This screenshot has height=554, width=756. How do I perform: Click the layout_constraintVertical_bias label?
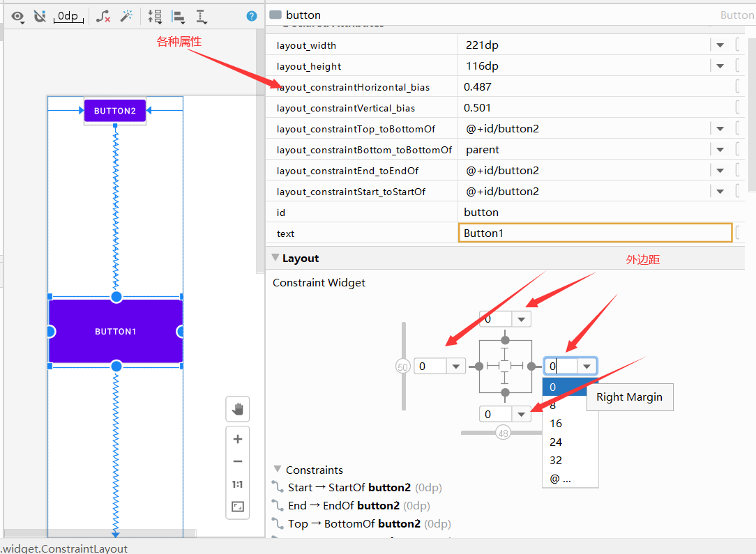[x=346, y=108]
